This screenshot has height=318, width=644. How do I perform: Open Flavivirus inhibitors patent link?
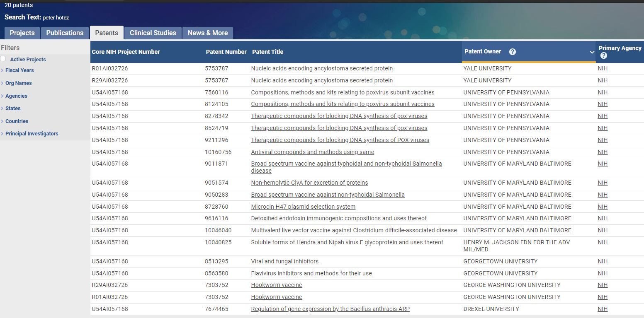point(311,273)
